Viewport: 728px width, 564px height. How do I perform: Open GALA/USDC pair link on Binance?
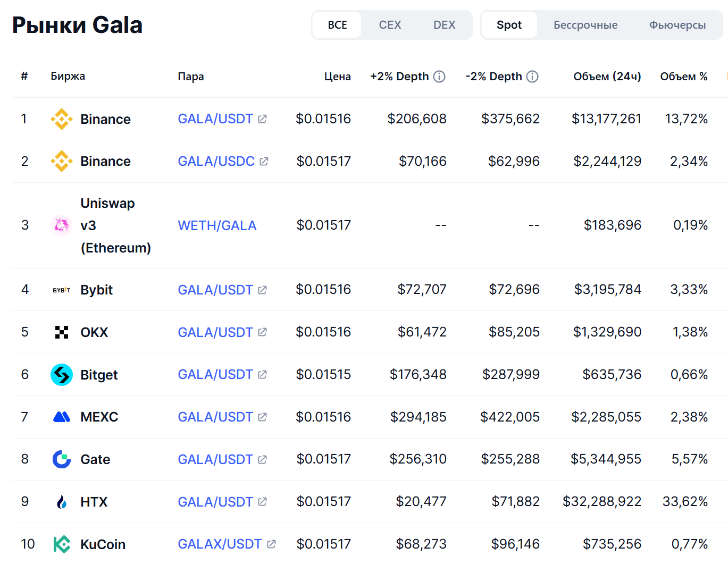(216, 161)
